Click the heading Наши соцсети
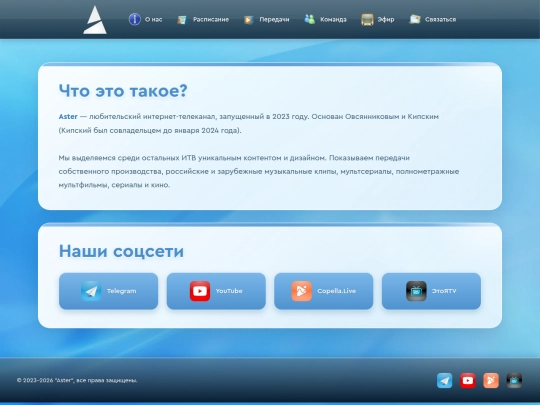Screen dimensions: 540x405 (121, 251)
